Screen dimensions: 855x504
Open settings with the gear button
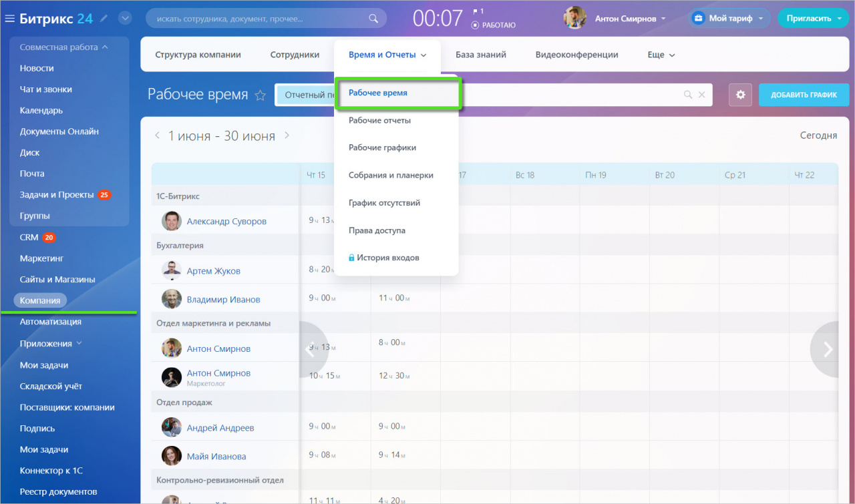(x=740, y=95)
